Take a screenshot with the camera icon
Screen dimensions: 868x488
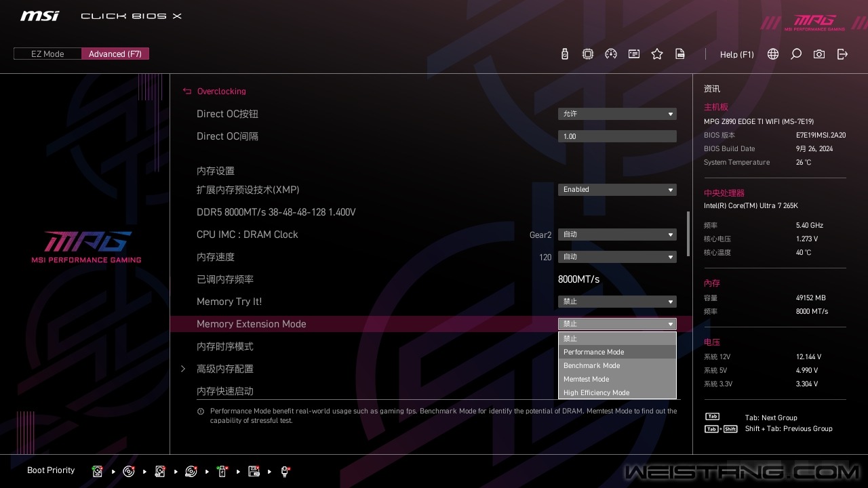pos(819,54)
